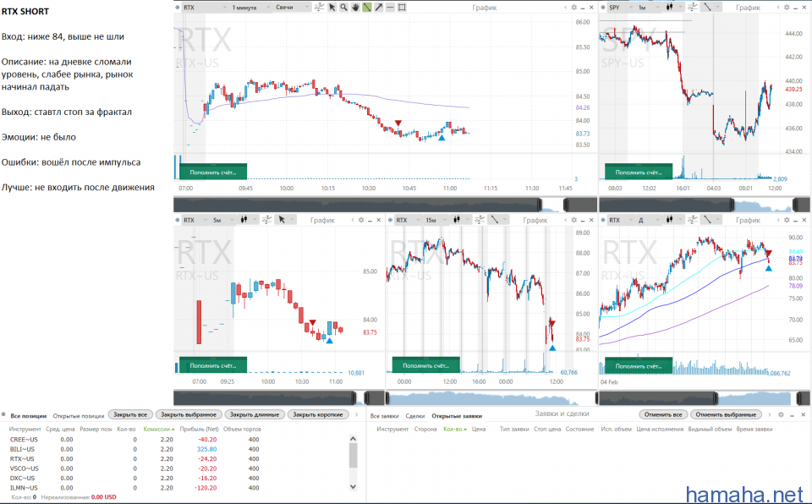This screenshot has width=812, height=504.
Task: Click link icon of the RTX 15м chart
Action: [391, 220]
